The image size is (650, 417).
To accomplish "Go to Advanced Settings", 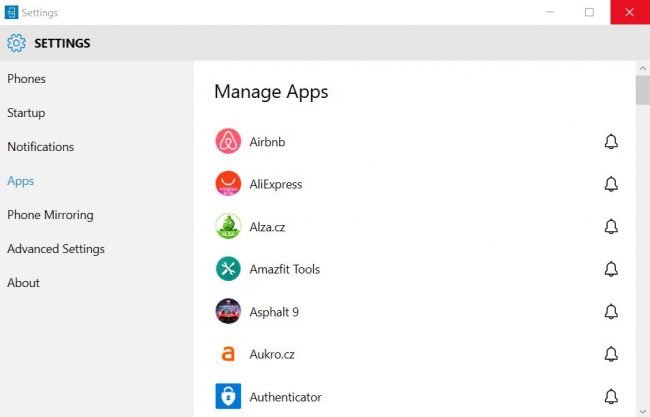I will [x=56, y=249].
